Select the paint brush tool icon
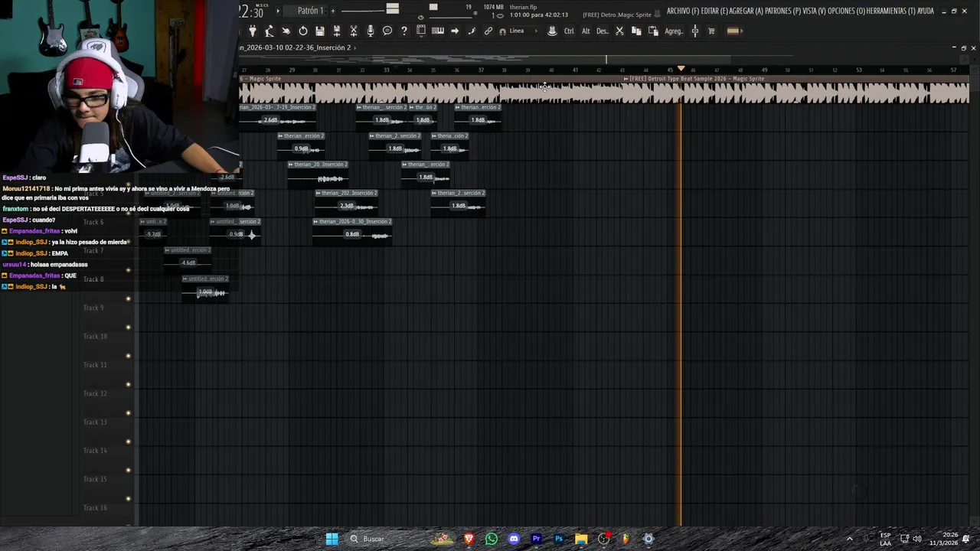The width and height of the screenshot is (980, 551). 472,31
